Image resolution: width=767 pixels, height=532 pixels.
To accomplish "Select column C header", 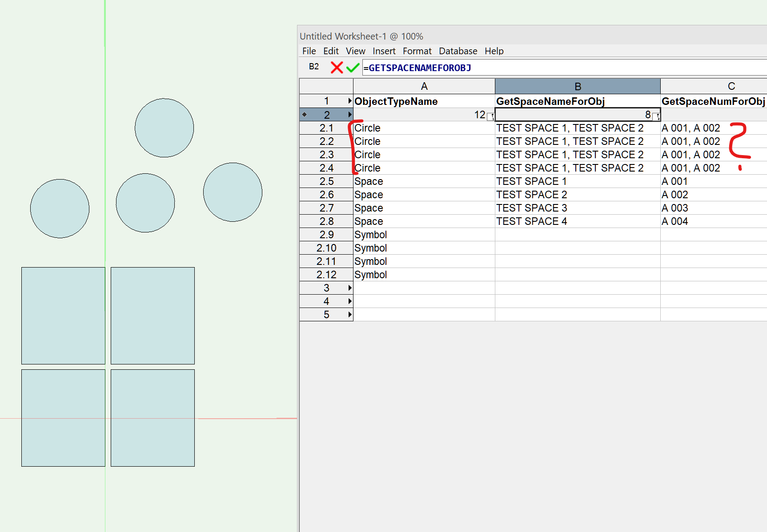I will [x=731, y=86].
